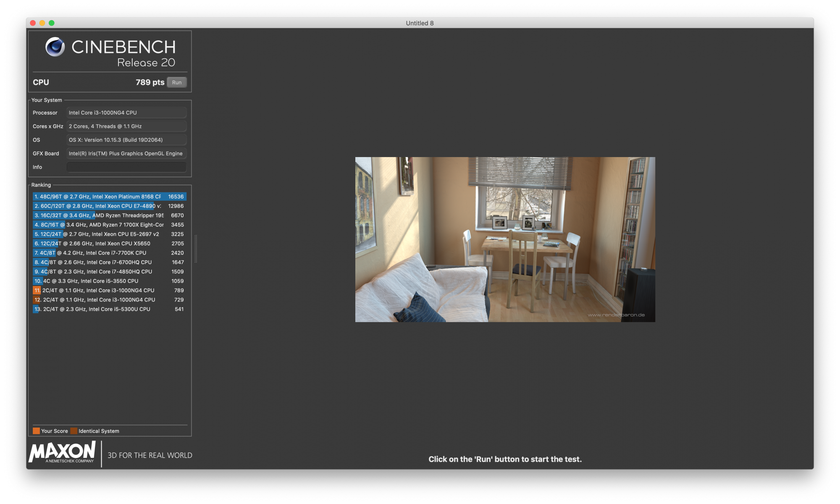The image size is (840, 504).
Task: Click the orange Your Score legend swatch
Action: pos(36,431)
